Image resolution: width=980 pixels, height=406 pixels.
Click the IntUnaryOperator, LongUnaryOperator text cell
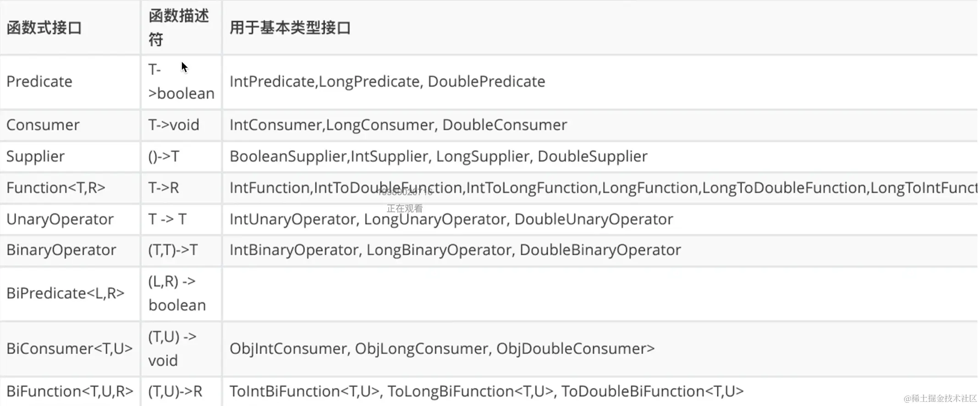[x=451, y=219]
